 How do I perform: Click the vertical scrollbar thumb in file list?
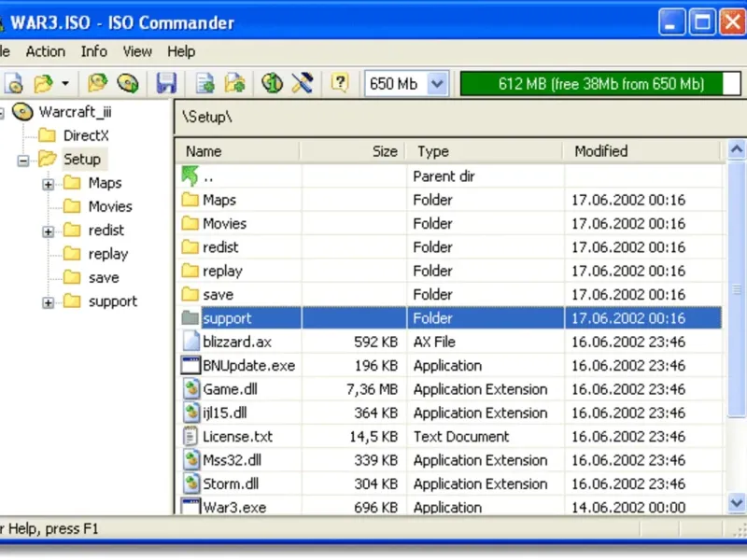coord(737,288)
